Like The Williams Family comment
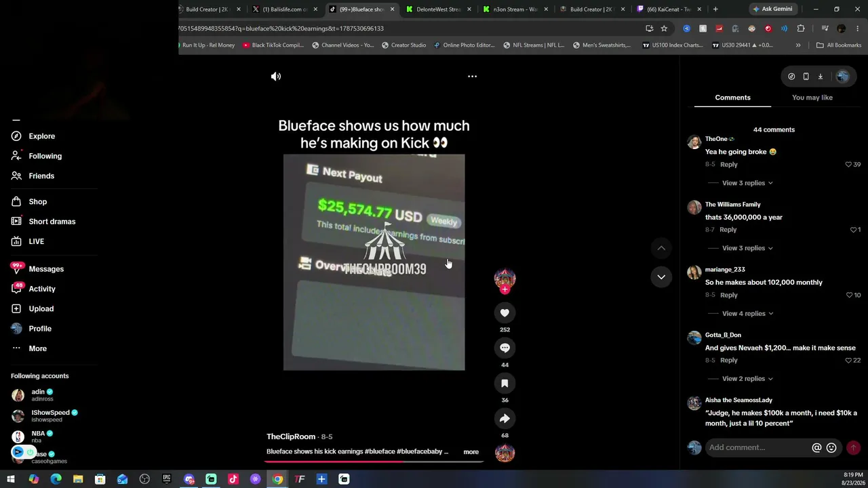The width and height of the screenshot is (868, 488). [854, 230]
